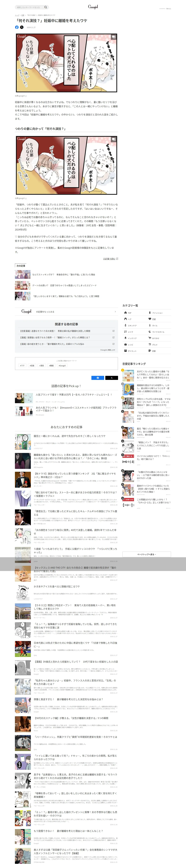Open the TOP category house icon

pyautogui.click(x=126, y=313)
